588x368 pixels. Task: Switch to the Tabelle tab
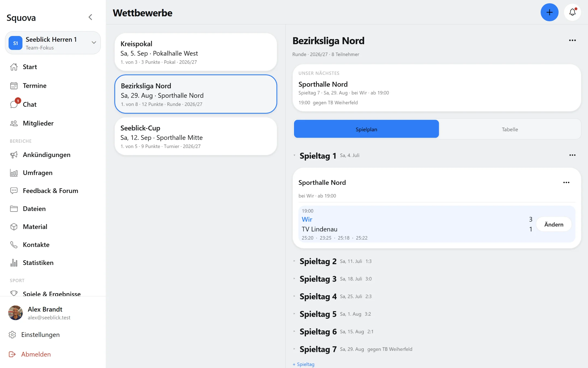point(510,129)
